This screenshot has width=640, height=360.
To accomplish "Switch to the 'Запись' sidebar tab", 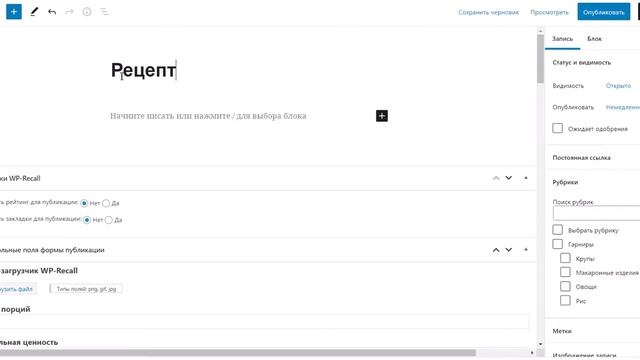I will pyautogui.click(x=562, y=39).
